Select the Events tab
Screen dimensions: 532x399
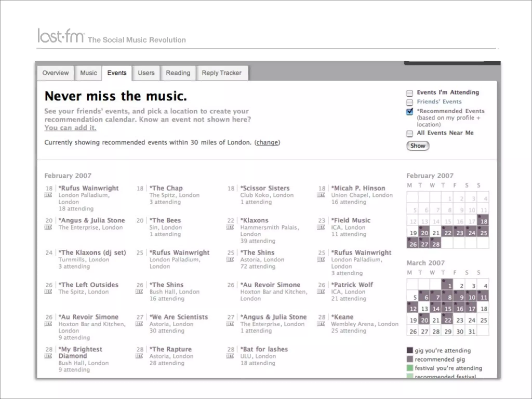pyautogui.click(x=117, y=73)
